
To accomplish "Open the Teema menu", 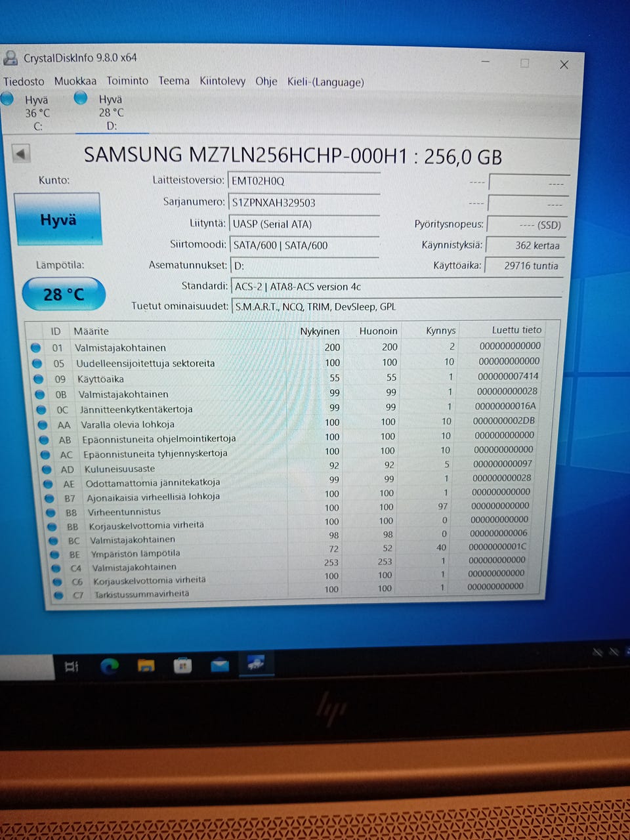I will click(x=174, y=81).
